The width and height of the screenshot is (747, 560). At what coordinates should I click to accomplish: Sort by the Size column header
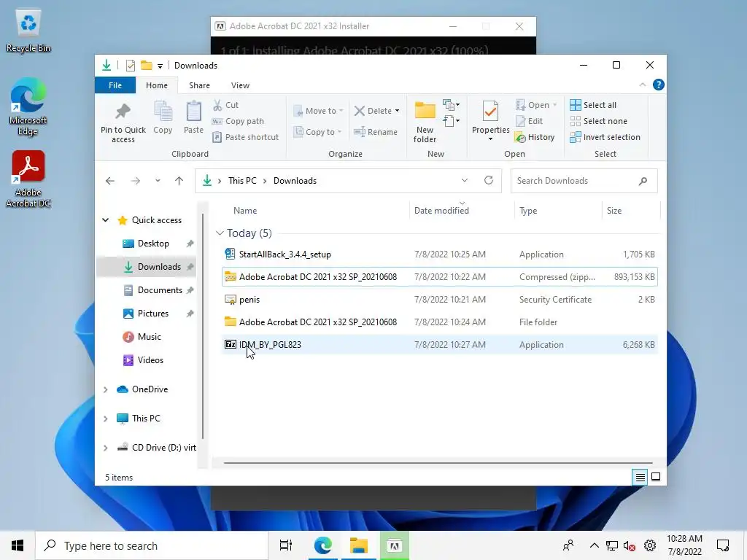[614, 211]
